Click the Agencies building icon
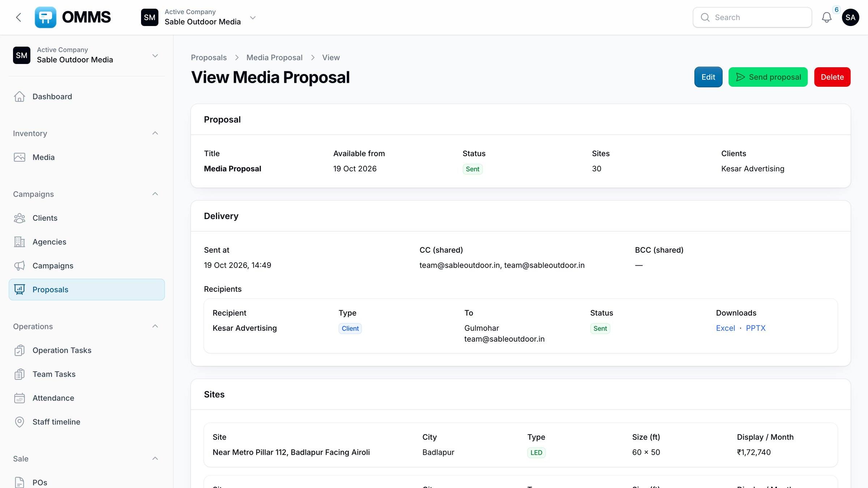 20,242
